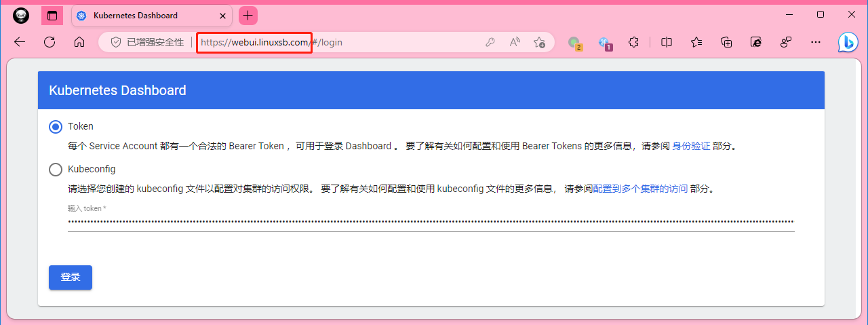Select the Token radio button

pos(56,127)
